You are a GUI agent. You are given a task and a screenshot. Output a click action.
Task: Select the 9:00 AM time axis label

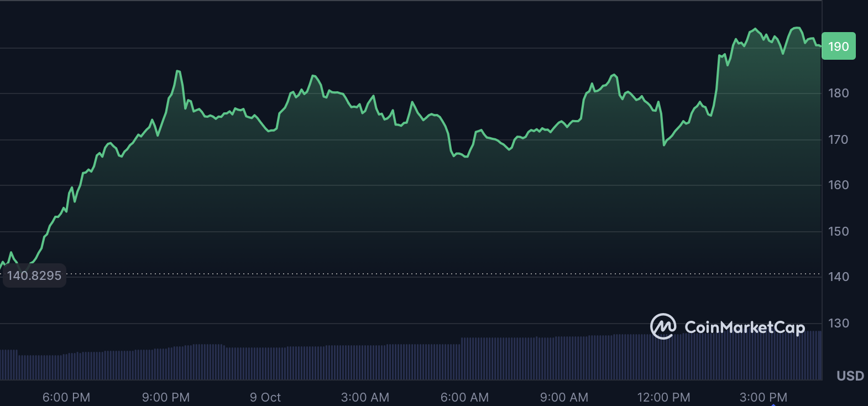point(564,397)
